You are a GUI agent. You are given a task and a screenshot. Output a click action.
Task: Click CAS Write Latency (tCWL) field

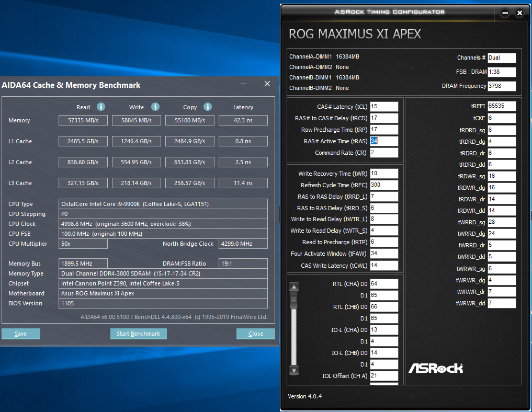pos(384,266)
